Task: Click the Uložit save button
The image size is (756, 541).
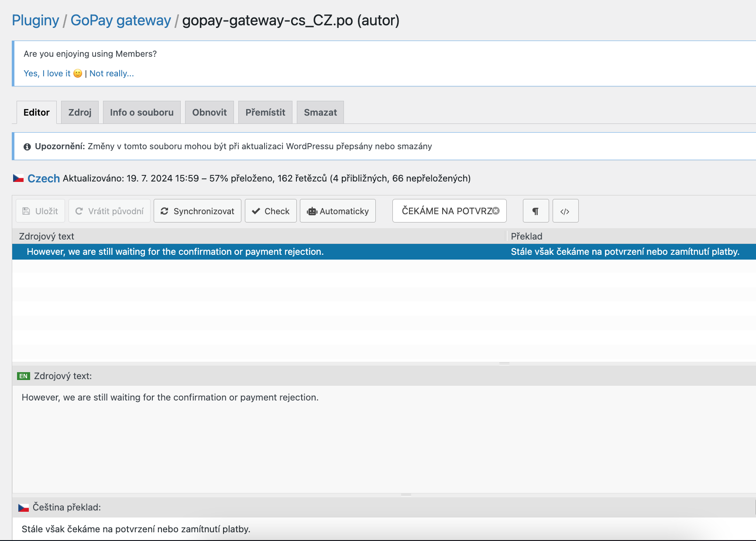Action: point(40,211)
